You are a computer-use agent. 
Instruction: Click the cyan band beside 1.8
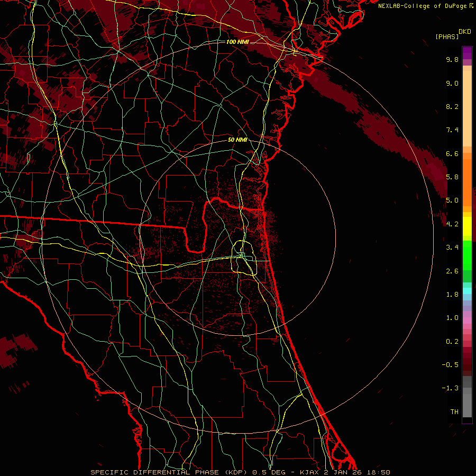tap(467, 291)
